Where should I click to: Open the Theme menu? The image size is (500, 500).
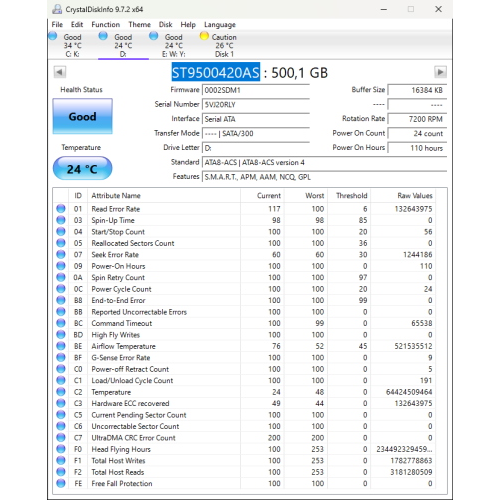139,25
